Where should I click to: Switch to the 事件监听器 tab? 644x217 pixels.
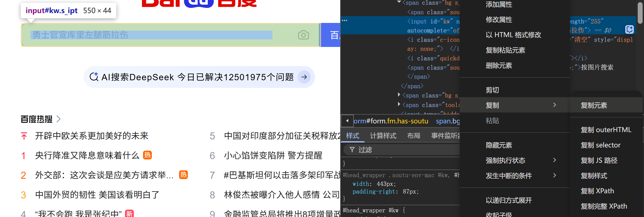point(445,136)
